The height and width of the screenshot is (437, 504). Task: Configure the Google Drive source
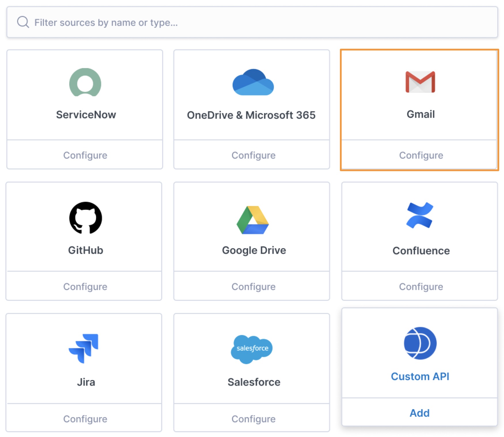click(253, 286)
